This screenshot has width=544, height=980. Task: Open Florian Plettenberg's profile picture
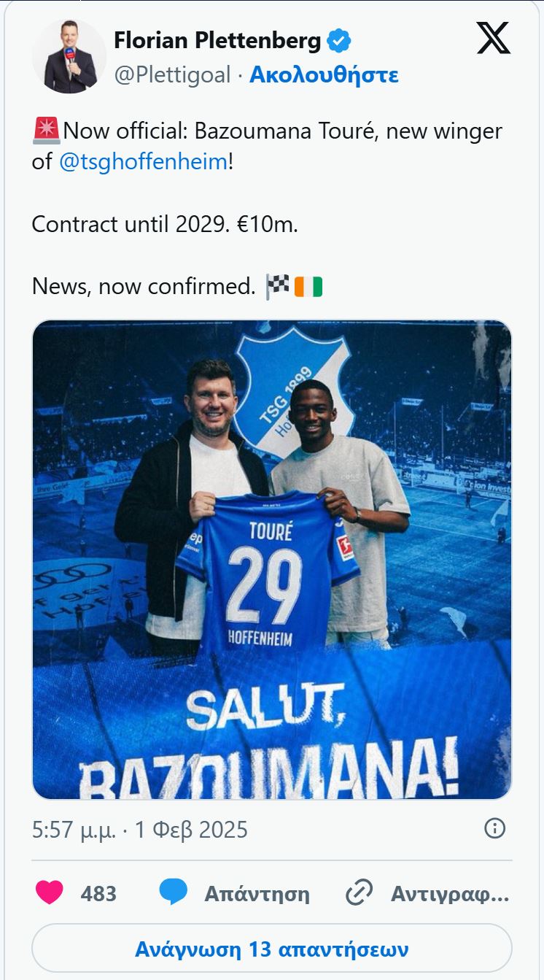pos(69,56)
